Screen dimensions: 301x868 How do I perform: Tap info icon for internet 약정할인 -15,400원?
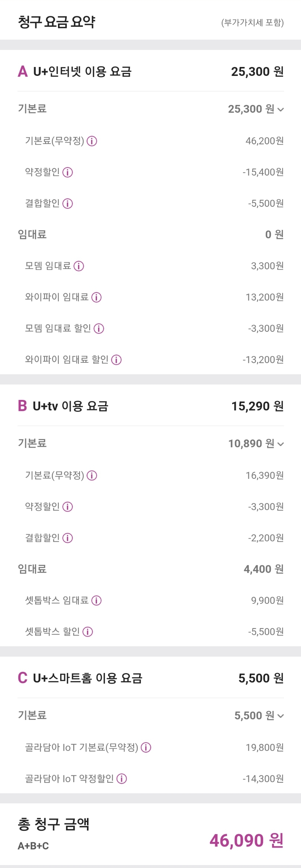[68, 172]
